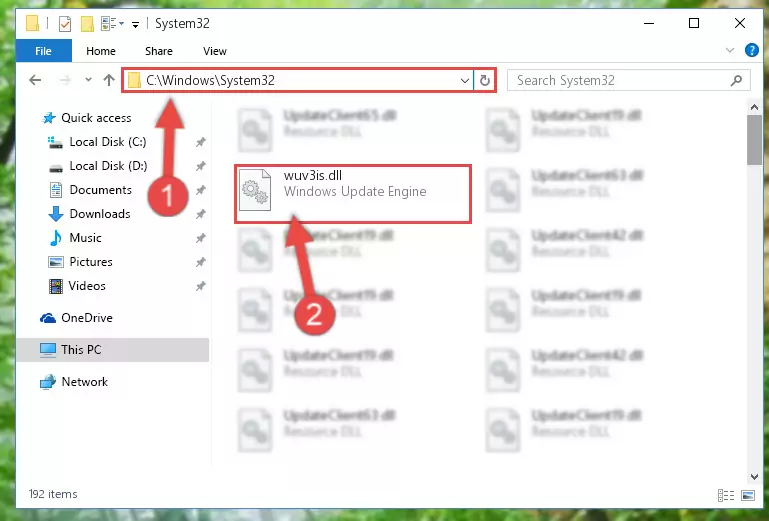The height and width of the screenshot is (521, 769).
Task: Go back with the Back arrow
Action: [x=35, y=80]
